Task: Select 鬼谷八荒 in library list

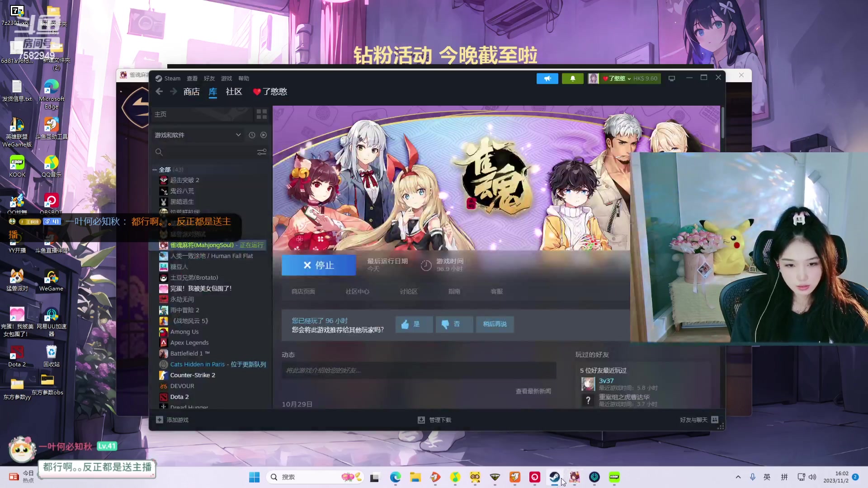Action: coord(182,191)
